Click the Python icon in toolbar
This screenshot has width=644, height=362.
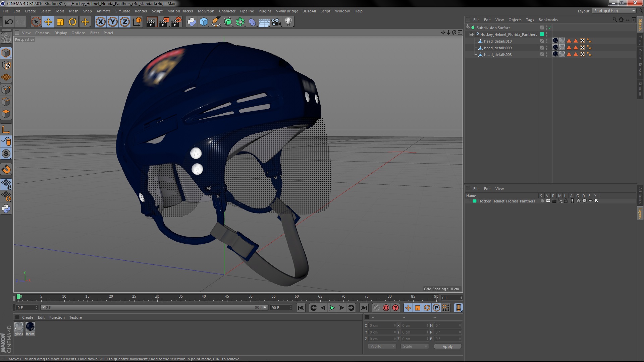[x=192, y=22]
